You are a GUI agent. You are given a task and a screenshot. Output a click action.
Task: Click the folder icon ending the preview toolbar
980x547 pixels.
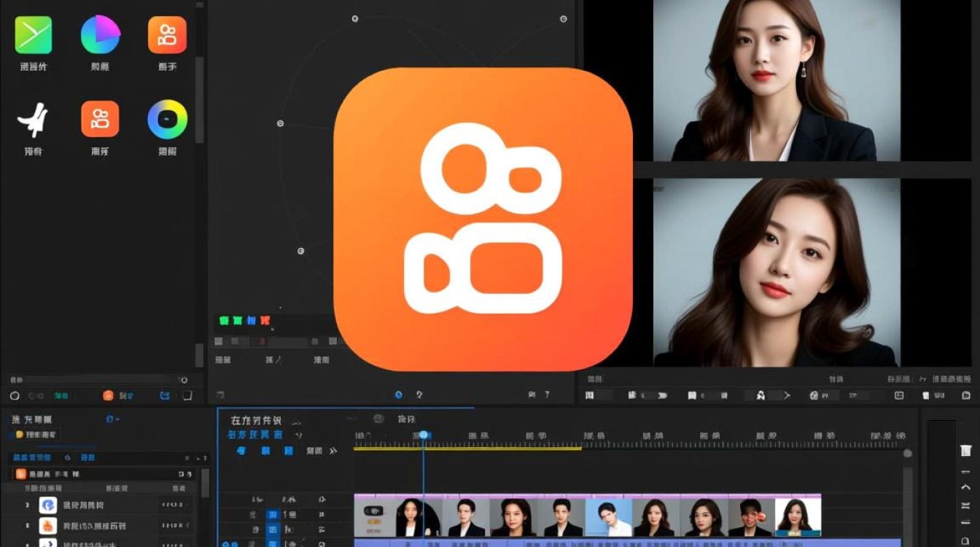click(x=965, y=395)
